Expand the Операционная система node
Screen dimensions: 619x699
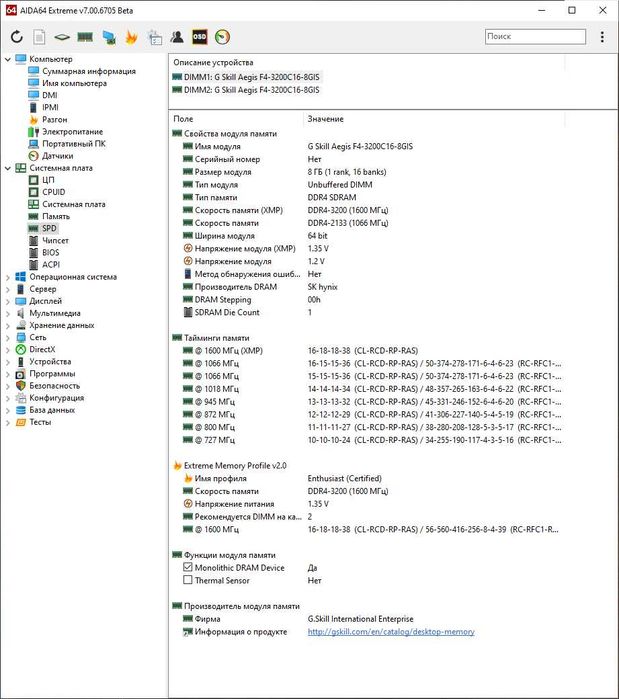point(8,277)
